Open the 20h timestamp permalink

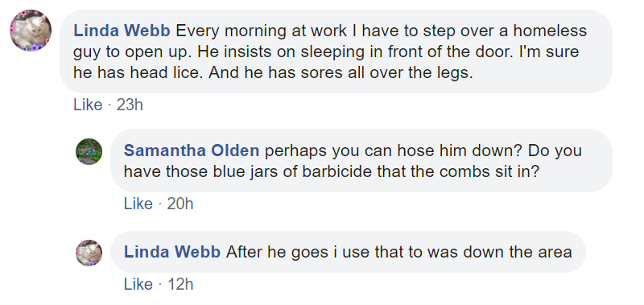(180, 204)
